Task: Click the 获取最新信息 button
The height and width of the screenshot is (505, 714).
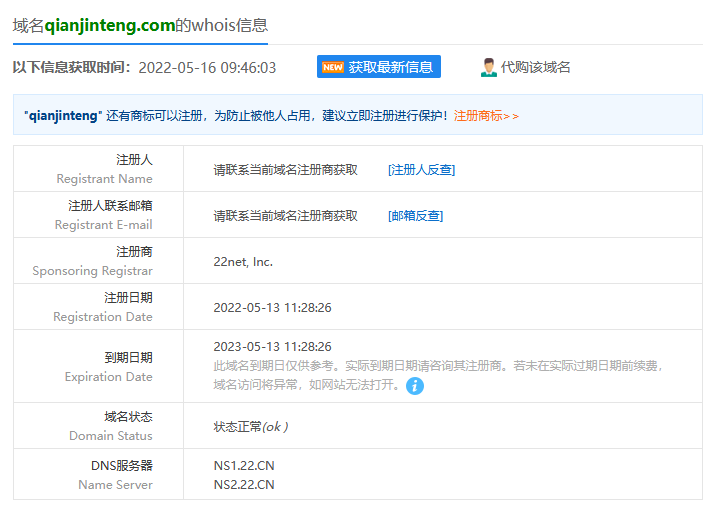Action: point(378,67)
